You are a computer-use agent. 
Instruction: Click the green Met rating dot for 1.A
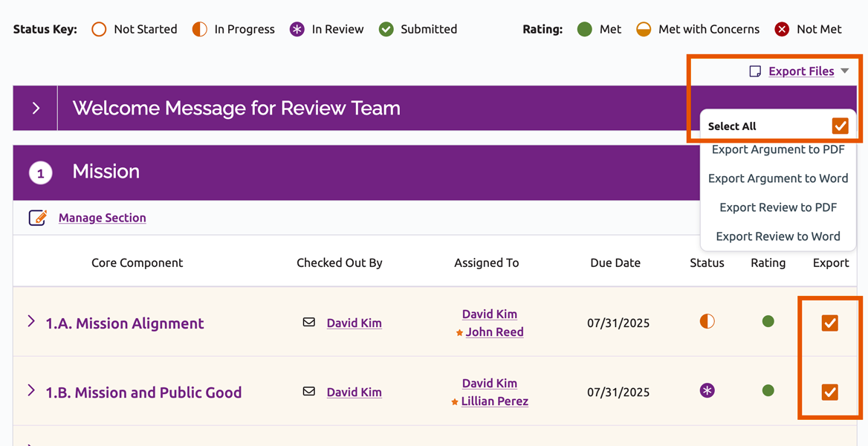point(768,322)
